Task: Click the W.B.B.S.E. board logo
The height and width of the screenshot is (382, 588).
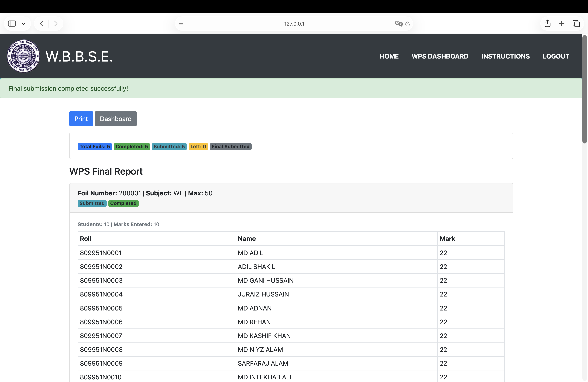Action: [x=23, y=56]
